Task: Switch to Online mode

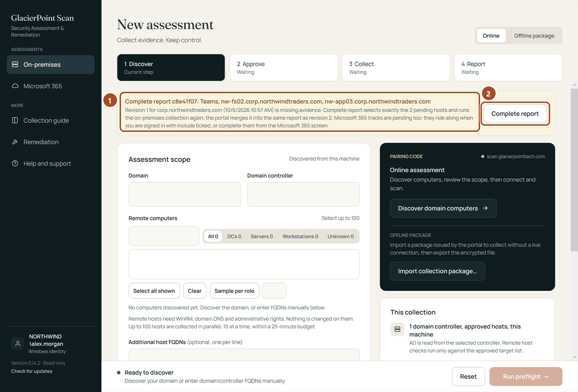Action: click(x=491, y=35)
